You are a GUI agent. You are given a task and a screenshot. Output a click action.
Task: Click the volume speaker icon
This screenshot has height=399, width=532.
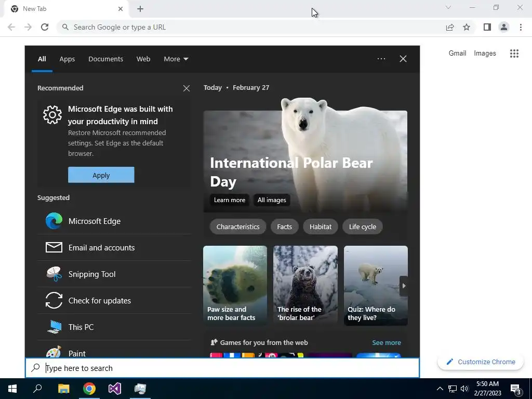tap(464, 389)
